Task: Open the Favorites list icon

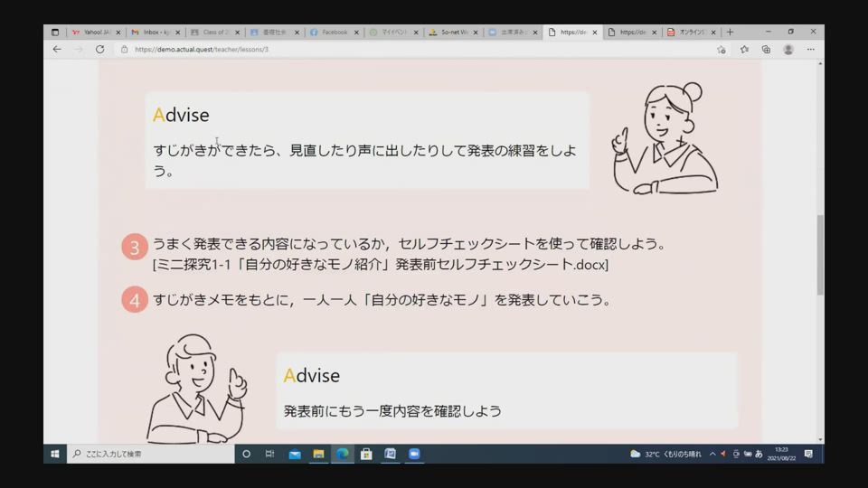Action: [744, 50]
